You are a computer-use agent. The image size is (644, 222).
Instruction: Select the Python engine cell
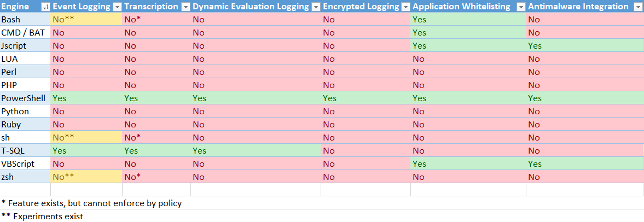[x=25, y=111]
